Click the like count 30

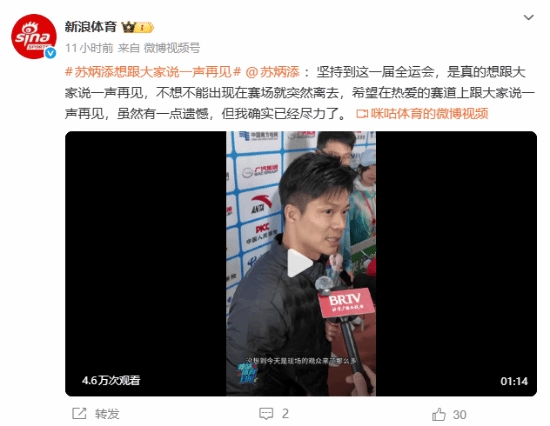[460, 415]
